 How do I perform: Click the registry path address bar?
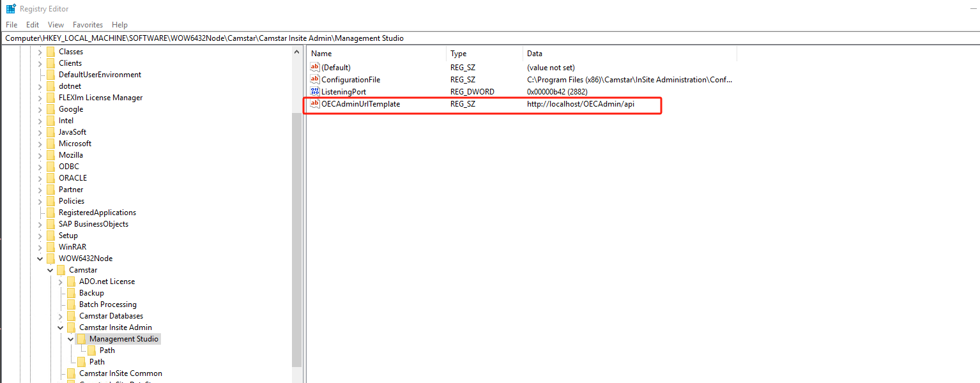coord(490,38)
